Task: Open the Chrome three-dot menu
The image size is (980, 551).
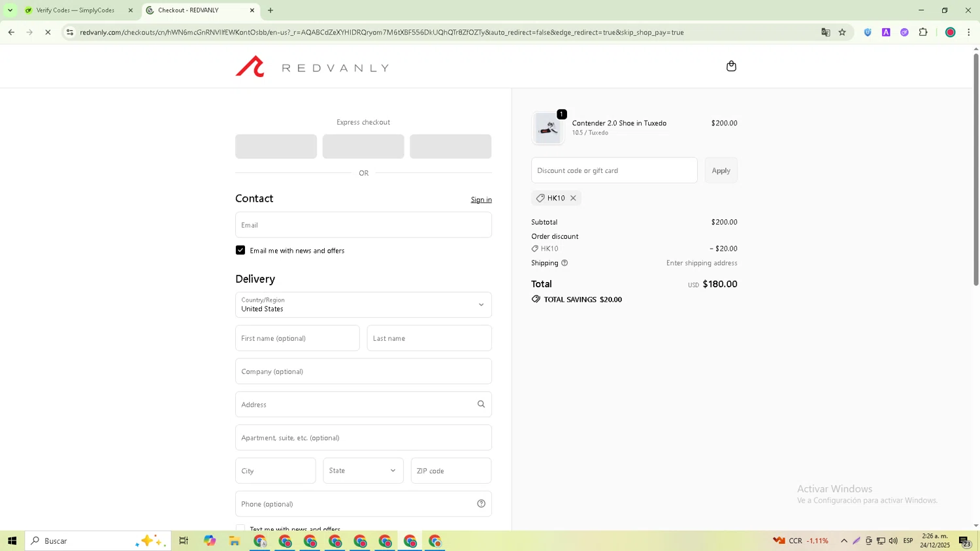Action: tap(968, 32)
